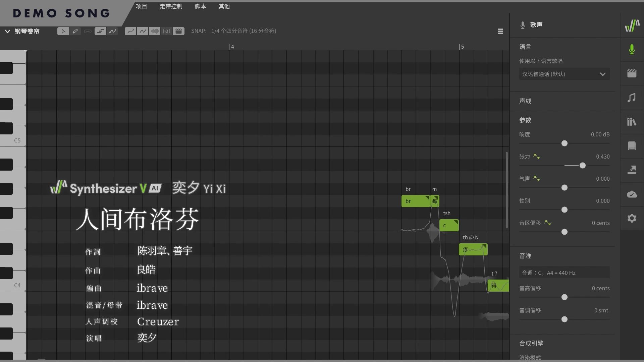Image resolution: width=644 pixels, height=362 pixels.
Task: Click the piano roll vertical scrollbar
Action: pyautogui.click(x=506, y=190)
